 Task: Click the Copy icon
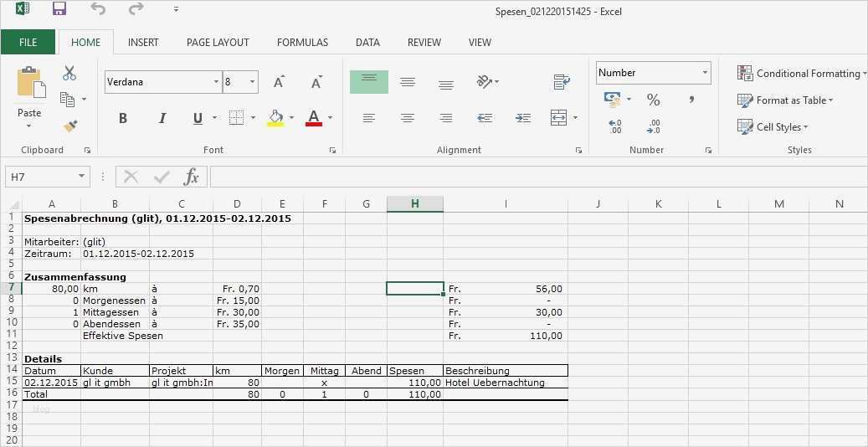click(x=68, y=100)
